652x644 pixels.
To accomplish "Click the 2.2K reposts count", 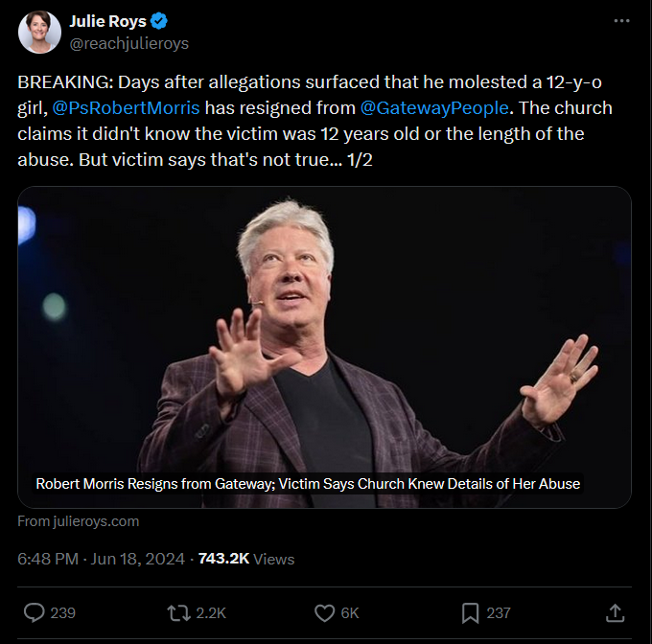I will point(211,612).
